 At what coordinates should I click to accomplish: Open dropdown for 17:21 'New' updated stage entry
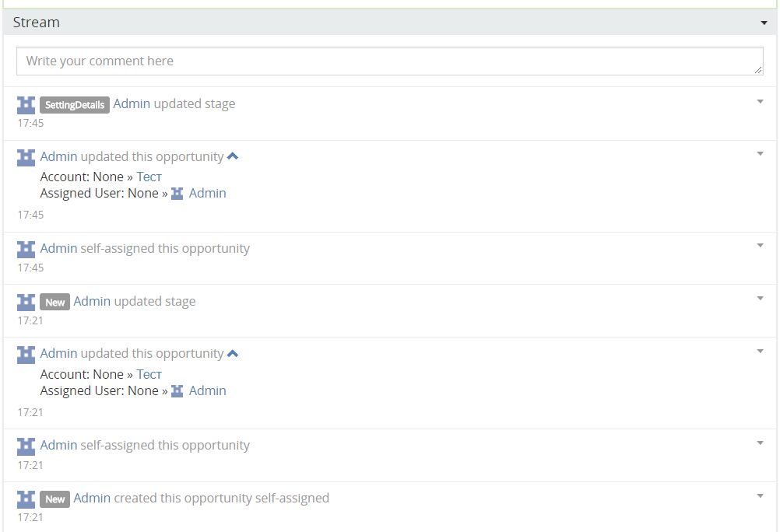point(761,299)
